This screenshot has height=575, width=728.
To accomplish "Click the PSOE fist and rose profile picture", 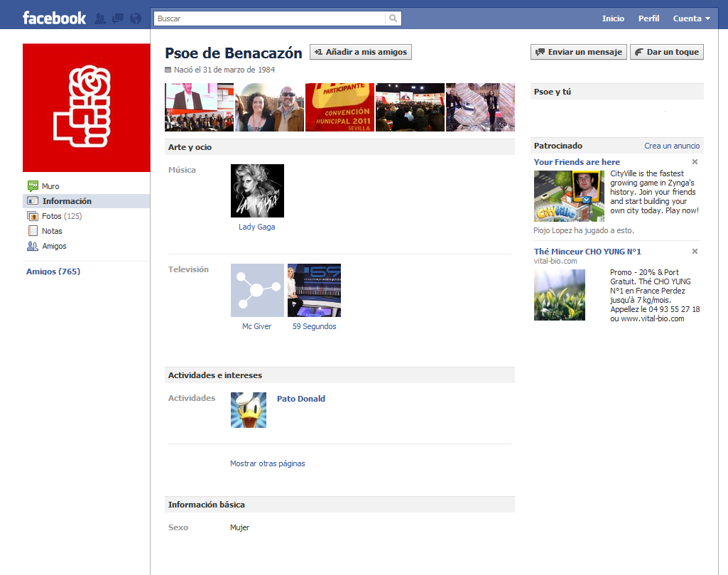I will pyautogui.click(x=87, y=108).
